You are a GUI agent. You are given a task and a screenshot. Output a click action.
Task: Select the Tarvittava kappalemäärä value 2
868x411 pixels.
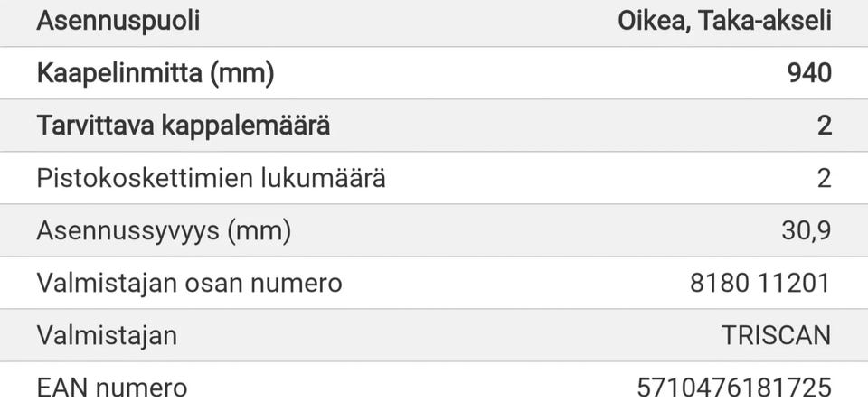(824, 126)
